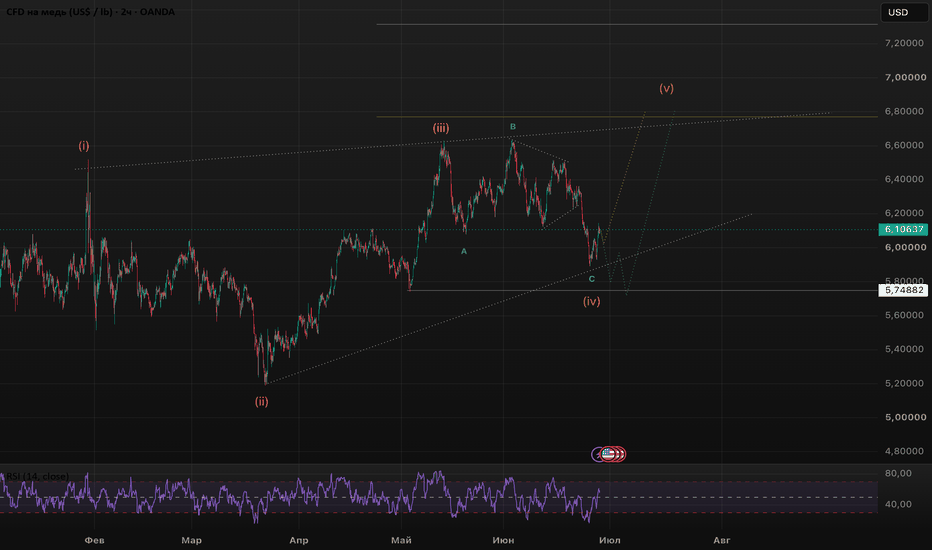932x550 pixels.
Task: Select the (iv) wave label
Action: (591, 301)
